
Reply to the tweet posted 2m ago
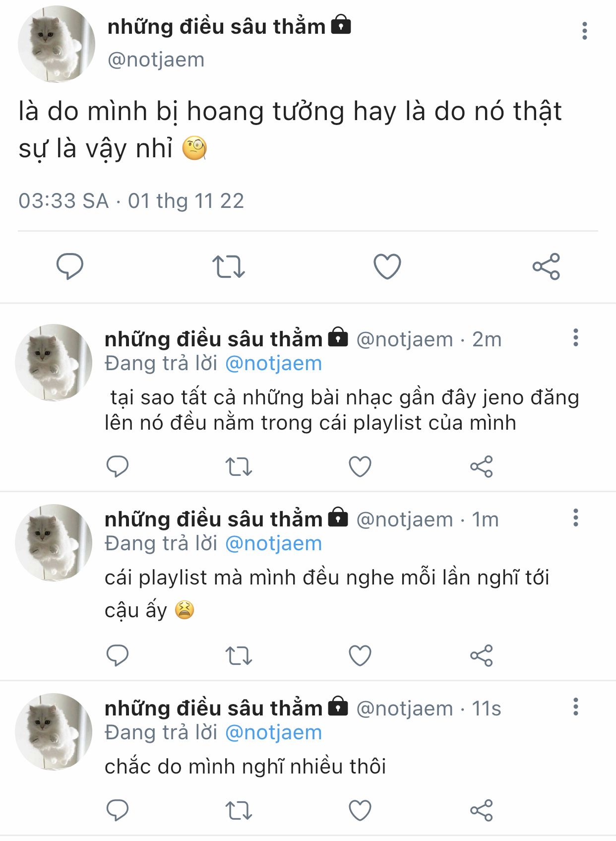click(118, 466)
